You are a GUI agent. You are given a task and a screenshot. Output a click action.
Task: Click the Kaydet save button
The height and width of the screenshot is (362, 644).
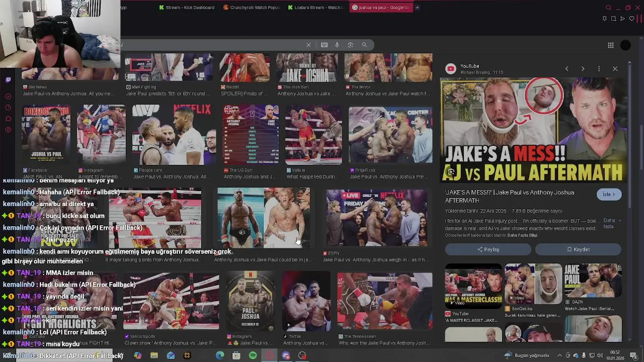tap(578, 249)
